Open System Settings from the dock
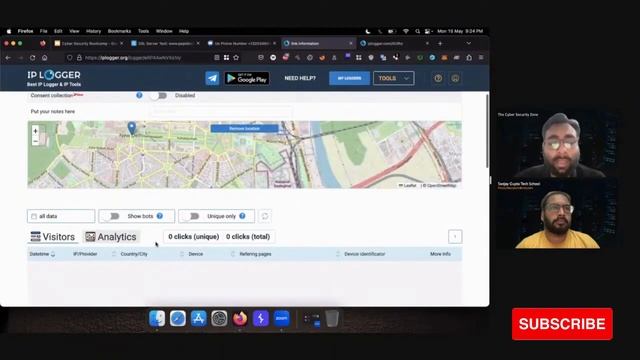The image size is (640, 360). [x=219, y=318]
